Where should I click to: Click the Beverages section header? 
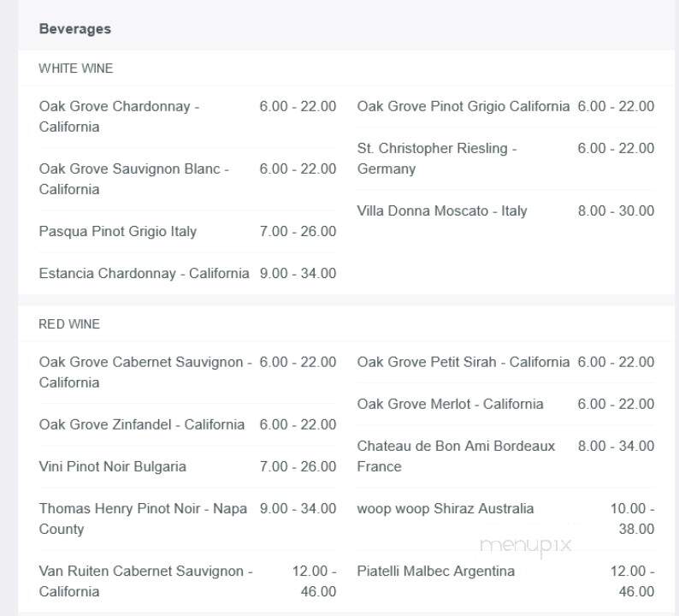click(75, 29)
